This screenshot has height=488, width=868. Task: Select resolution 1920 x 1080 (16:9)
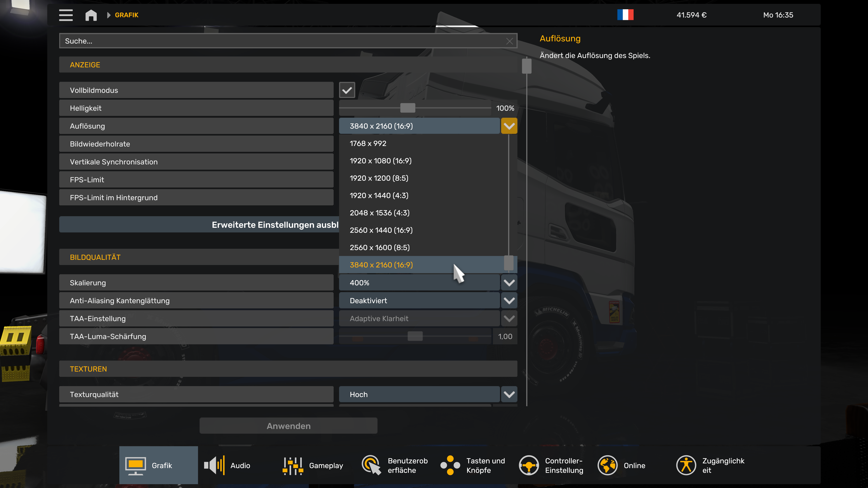pyautogui.click(x=380, y=161)
